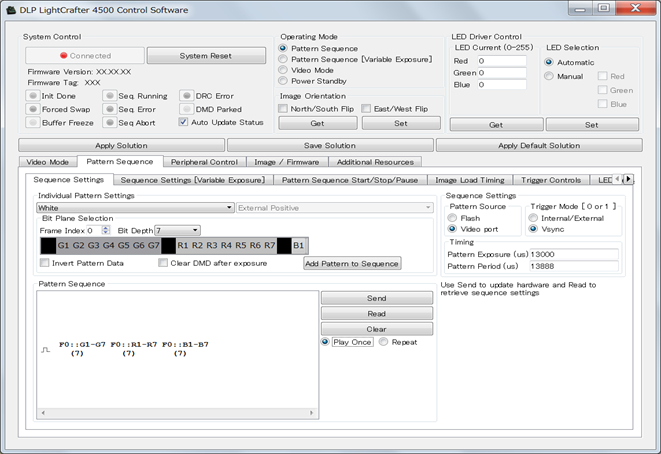This screenshot has height=454, width=661.
Task: Open Sequence Settings [Variable Exposure] sub-tab
Action: tap(193, 180)
